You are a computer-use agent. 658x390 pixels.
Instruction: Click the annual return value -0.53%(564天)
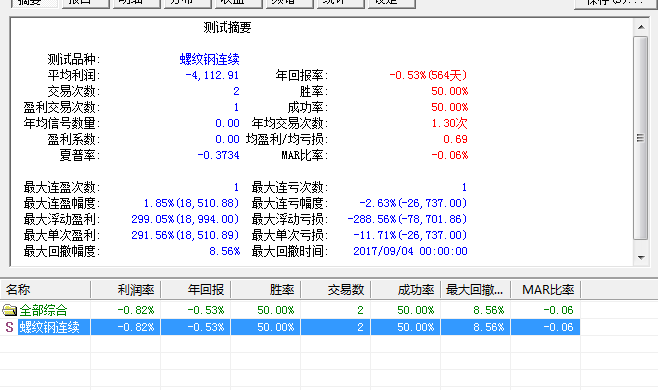coord(428,75)
